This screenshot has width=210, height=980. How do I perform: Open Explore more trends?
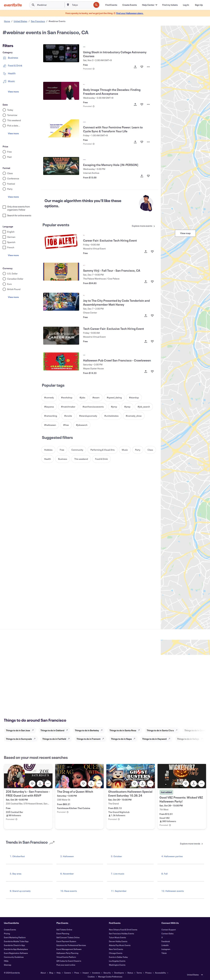[x=191, y=844]
